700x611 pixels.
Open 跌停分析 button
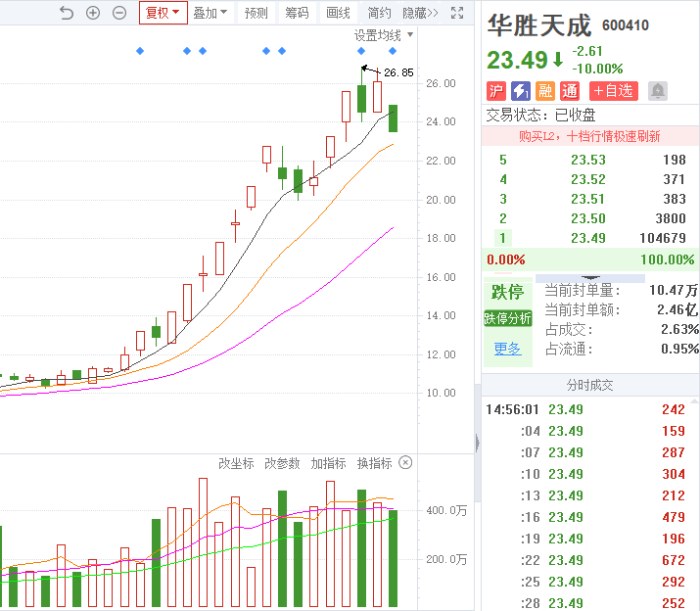(x=507, y=318)
